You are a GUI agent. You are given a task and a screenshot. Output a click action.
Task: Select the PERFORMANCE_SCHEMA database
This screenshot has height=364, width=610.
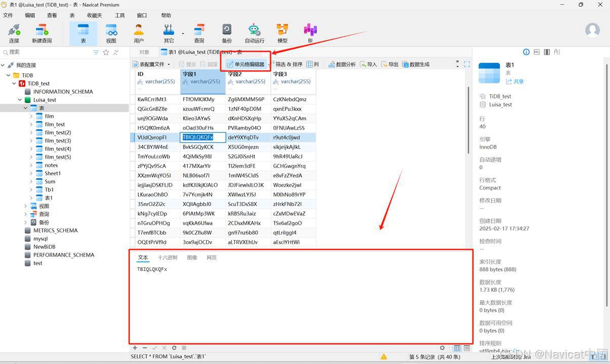(x=64, y=255)
